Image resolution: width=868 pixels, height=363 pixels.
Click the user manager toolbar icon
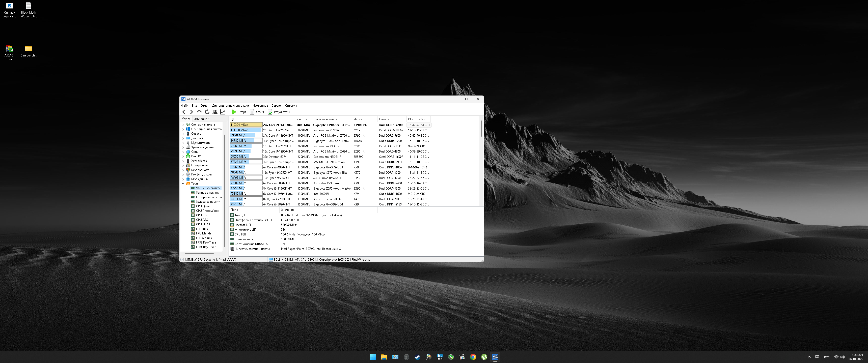(x=215, y=112)
